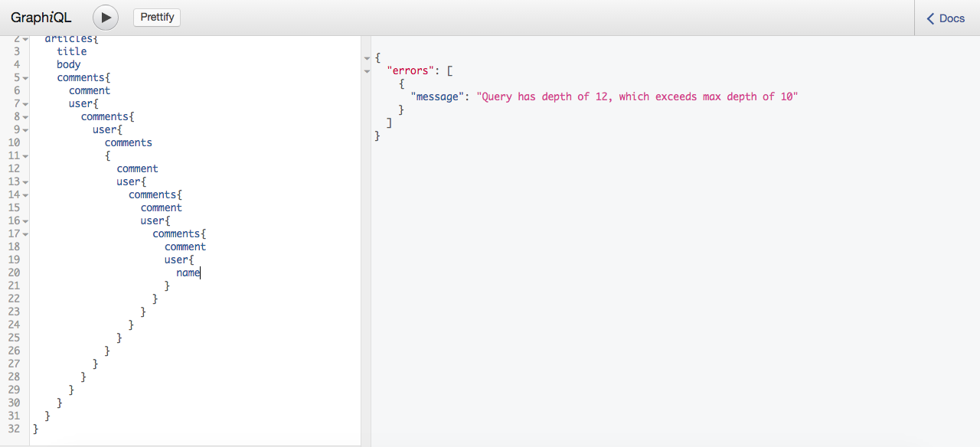The width and height of the screenshot is (980, 447).
Task: Fold the comments block on line 5
Action: click(x=25, y=78)
